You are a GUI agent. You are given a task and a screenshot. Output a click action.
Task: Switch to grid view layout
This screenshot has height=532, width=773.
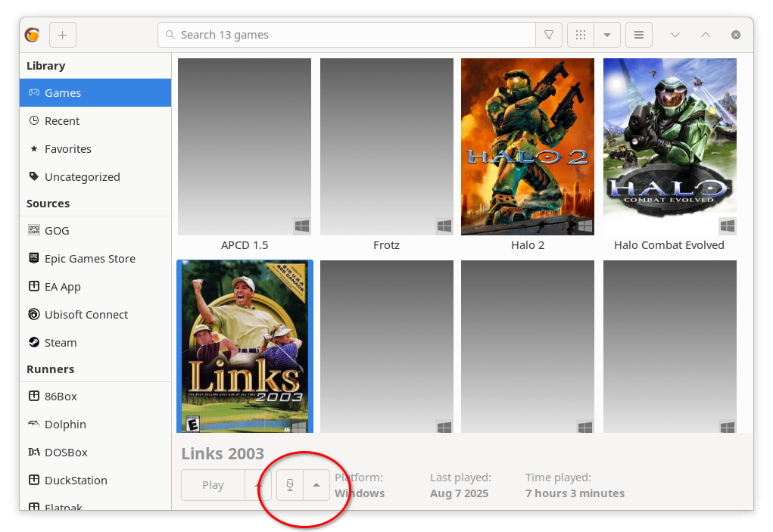click(x=581, y=35)
